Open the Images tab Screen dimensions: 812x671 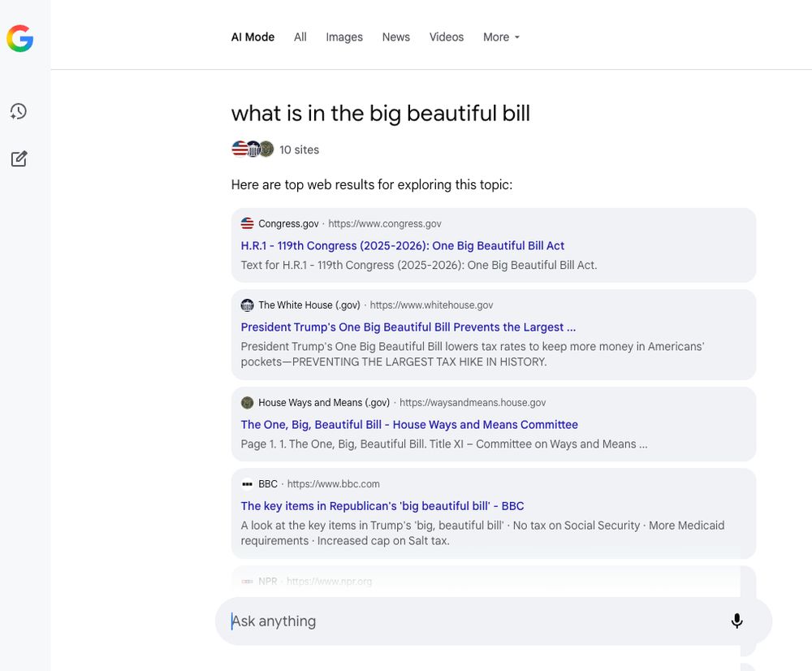click(x=344, y=37)
